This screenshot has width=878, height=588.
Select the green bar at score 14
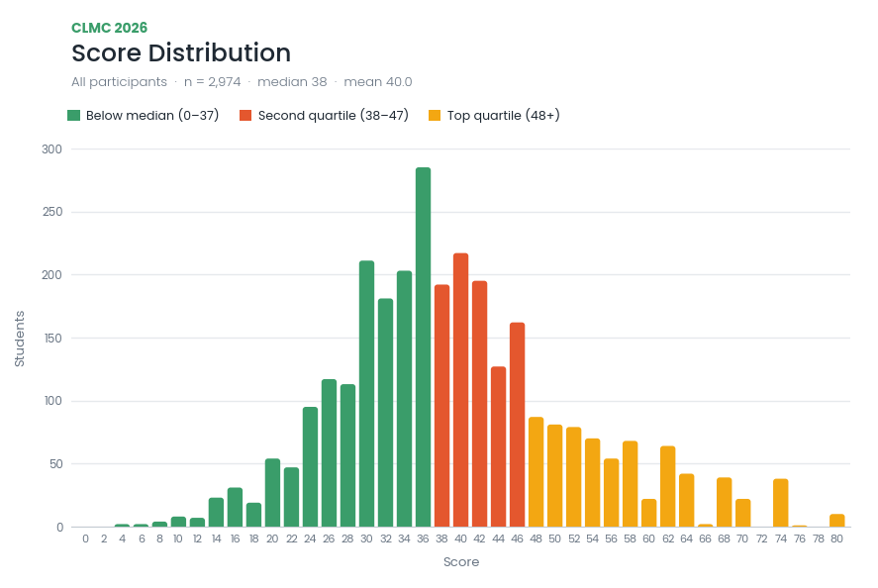(x=216, y=513)
